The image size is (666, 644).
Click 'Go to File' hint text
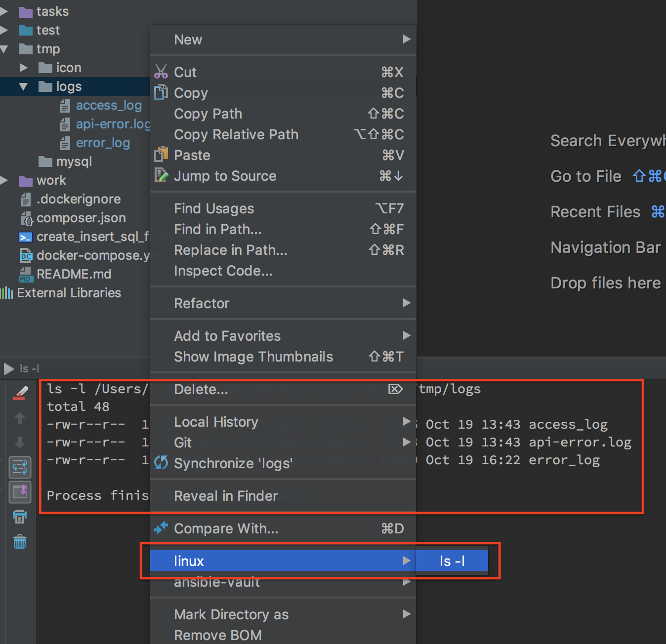point(586,176)
